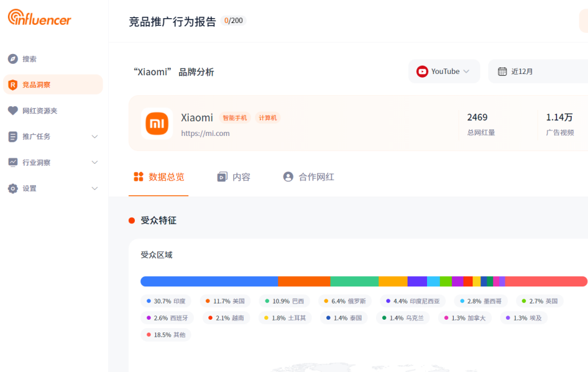Click the 内容 video icon

[x=222, y=177]
